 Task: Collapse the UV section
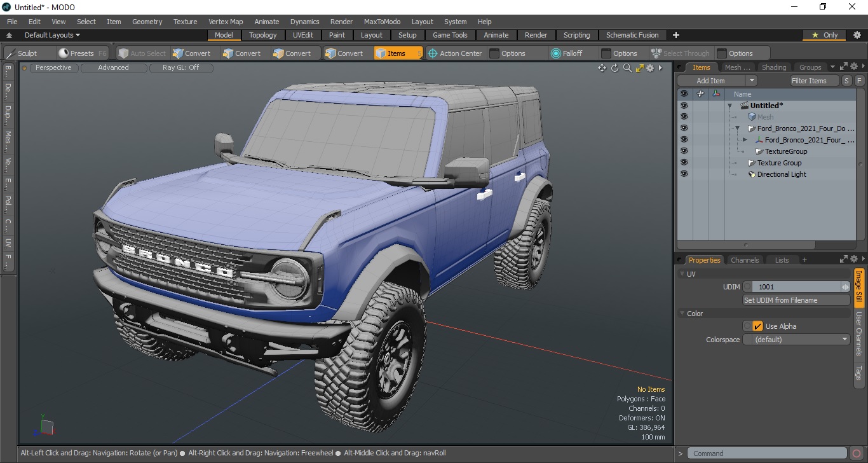[682, 274]
